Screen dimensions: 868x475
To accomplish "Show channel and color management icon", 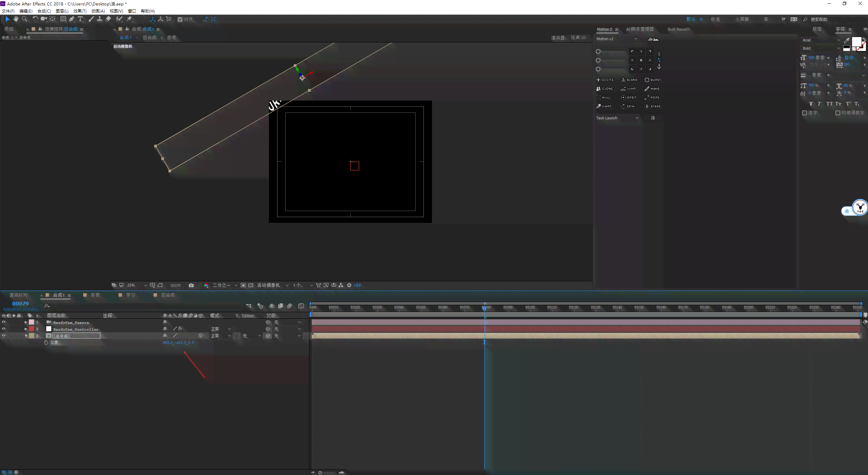I will 206,285.
